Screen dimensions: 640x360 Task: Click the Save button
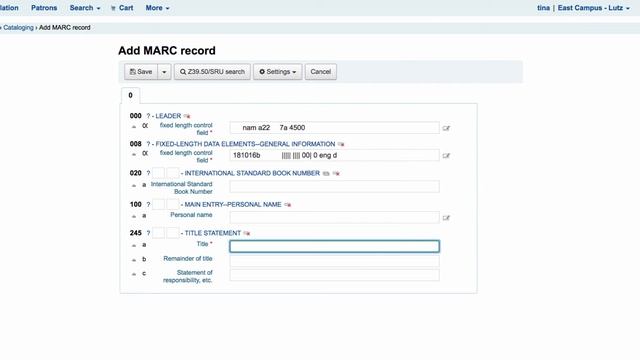coord(141,72)
